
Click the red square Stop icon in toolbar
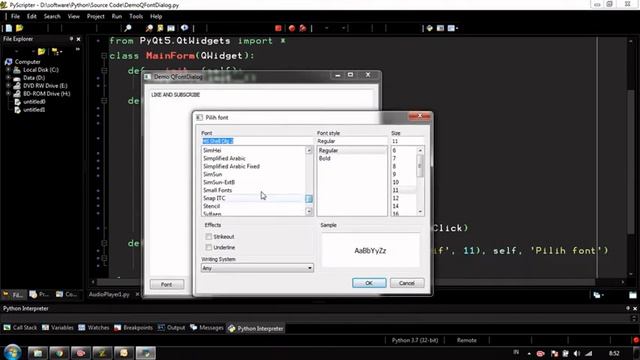click(x=278, y=28)
